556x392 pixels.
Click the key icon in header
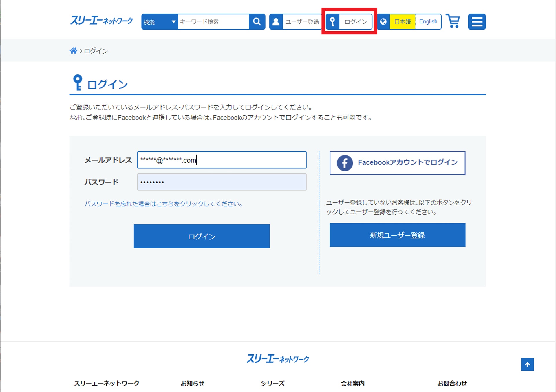[332, 22]
